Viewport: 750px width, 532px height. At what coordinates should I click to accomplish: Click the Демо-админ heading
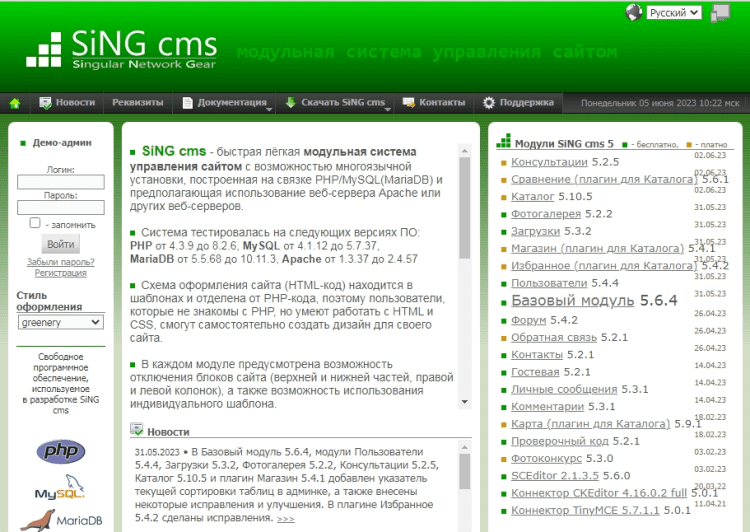pos(62,143)
